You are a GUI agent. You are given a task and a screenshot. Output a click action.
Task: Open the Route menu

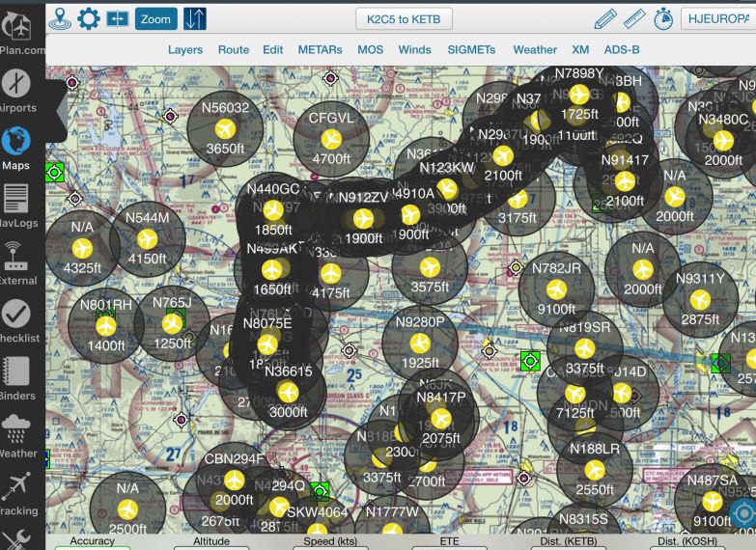(234, 49)
